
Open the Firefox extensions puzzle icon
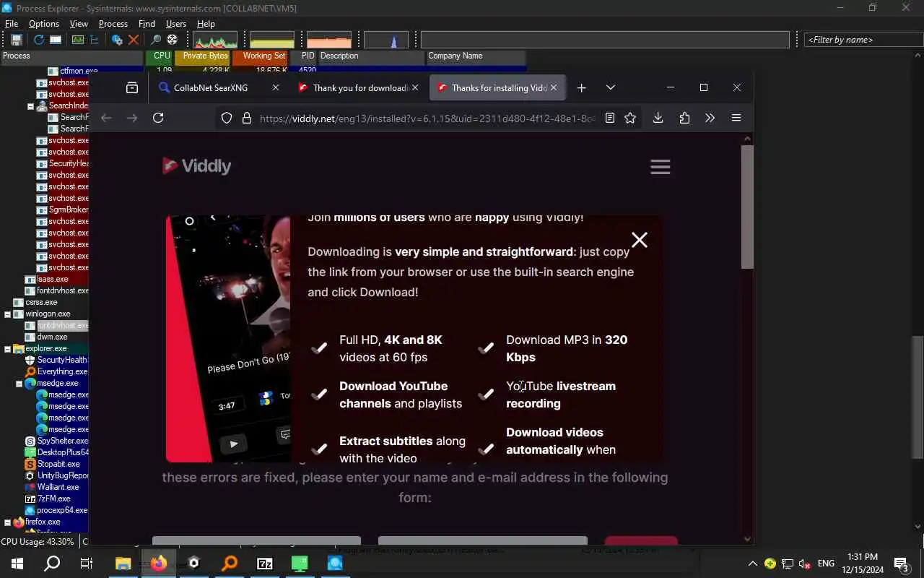684,118
